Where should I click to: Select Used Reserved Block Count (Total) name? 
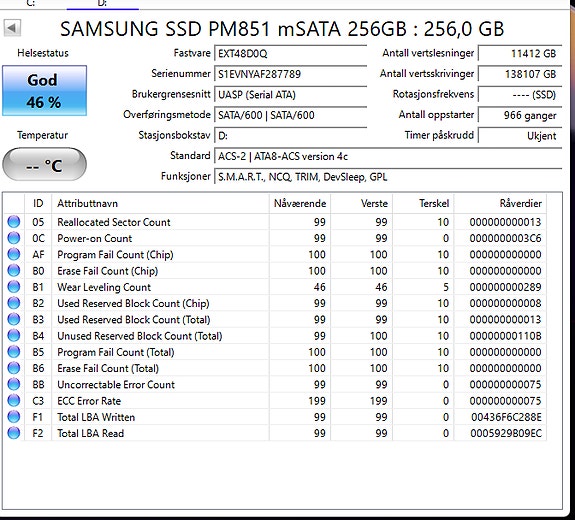click(x=133, y=320)
